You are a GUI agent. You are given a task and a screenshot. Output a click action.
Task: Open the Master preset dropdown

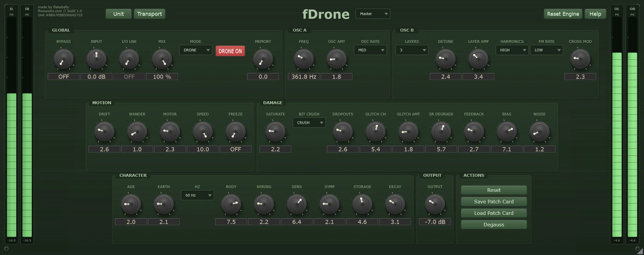click(x=373, y=14)
